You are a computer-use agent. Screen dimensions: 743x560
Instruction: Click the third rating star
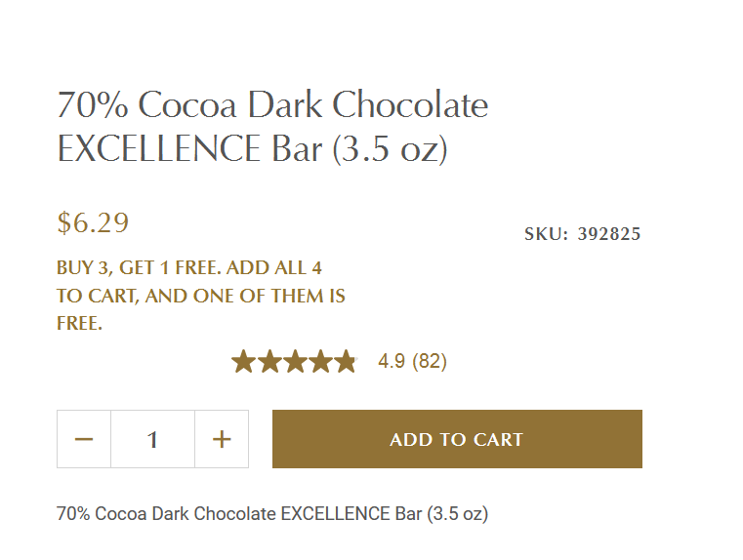pos(295,362)
